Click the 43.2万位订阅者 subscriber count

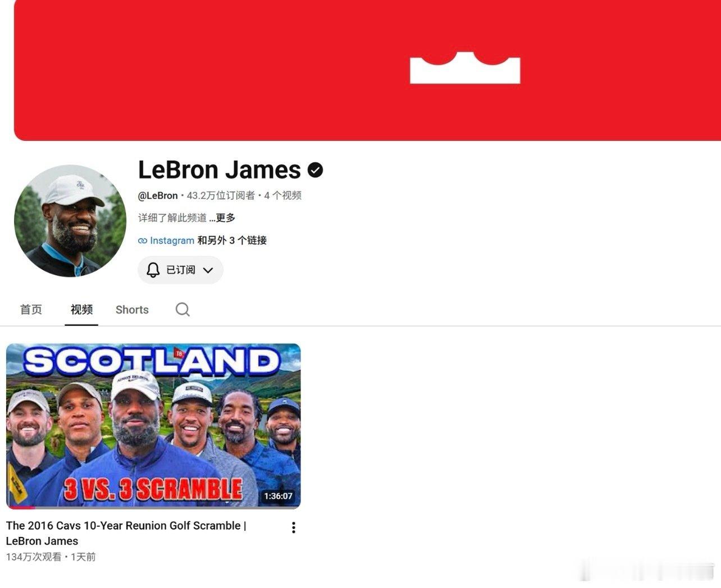pos(221,195)
